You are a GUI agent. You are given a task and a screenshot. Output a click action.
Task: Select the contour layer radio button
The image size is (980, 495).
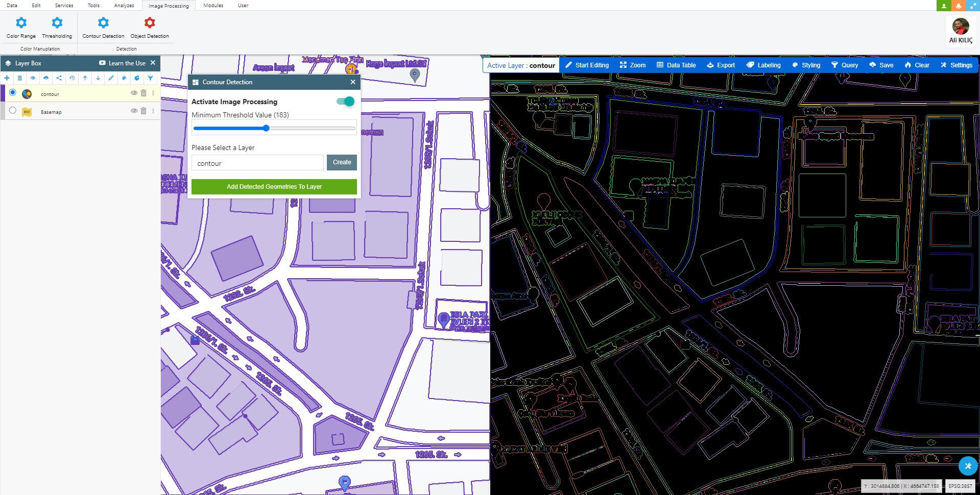(13, 92)
